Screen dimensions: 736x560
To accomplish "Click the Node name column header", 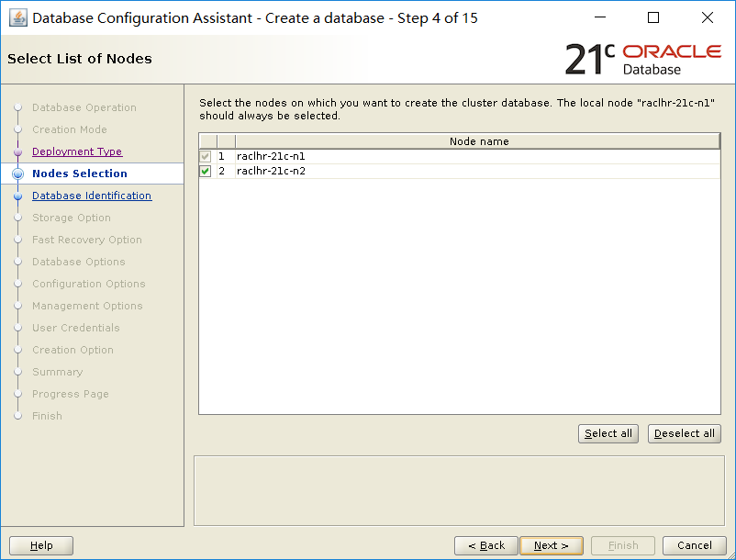I will [x=478, y=141].
